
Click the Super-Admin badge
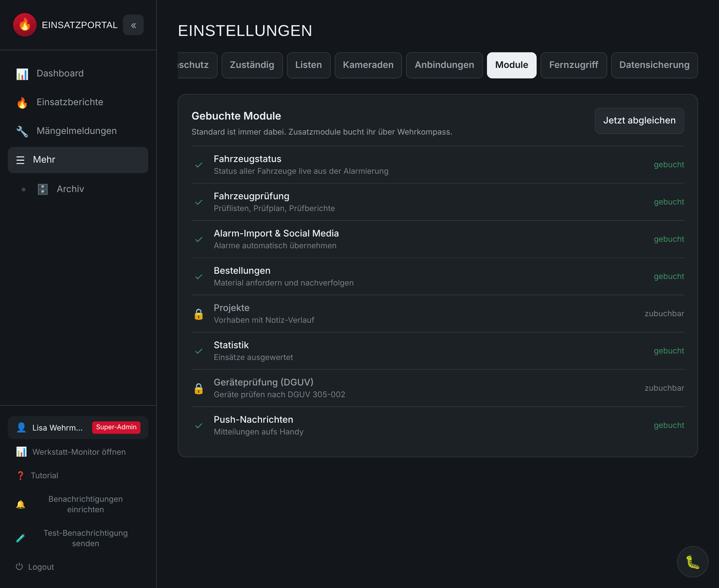click(x=117, y=427)
